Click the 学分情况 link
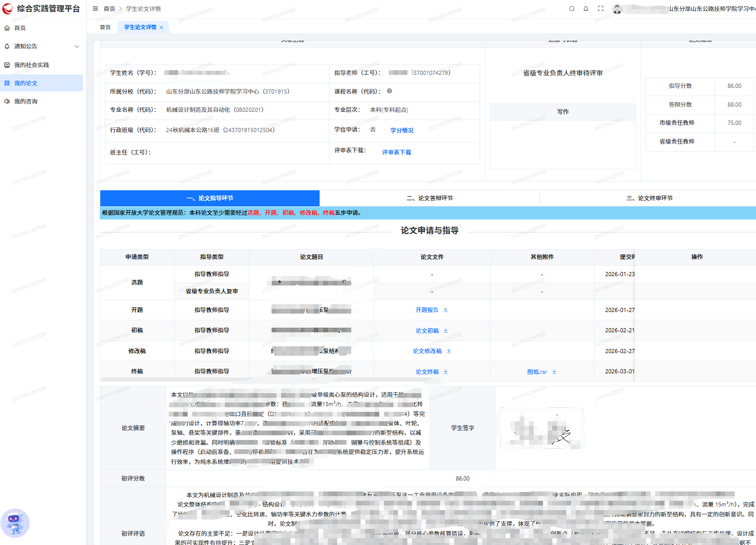 point(402,131)
